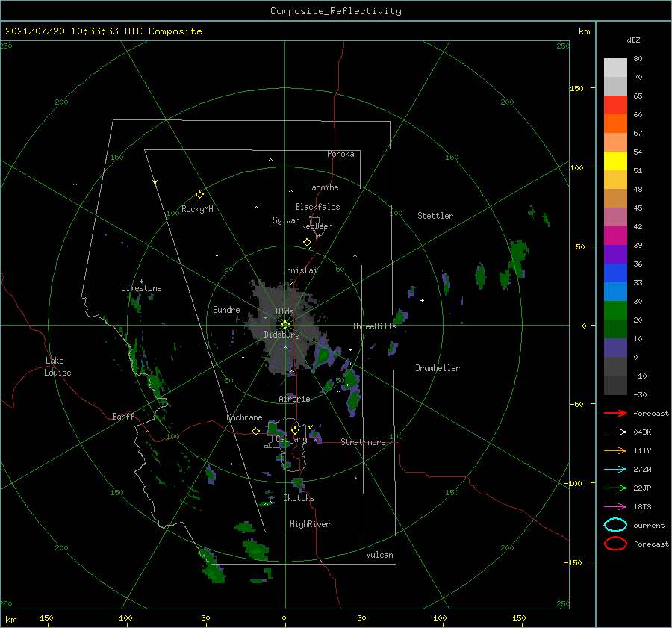The width and height of the screenshot is (672, 628).
Task: Click the Cochrane town label
Action: (244, 417)
